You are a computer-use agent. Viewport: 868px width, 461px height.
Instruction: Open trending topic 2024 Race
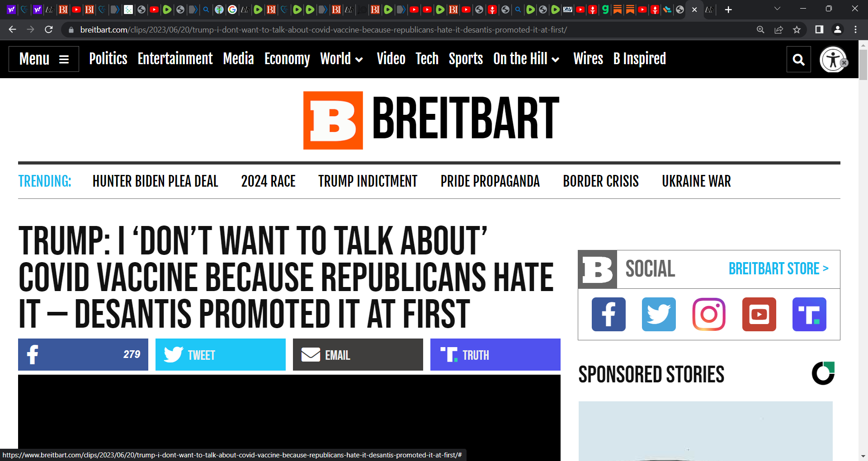click(268, 181)
